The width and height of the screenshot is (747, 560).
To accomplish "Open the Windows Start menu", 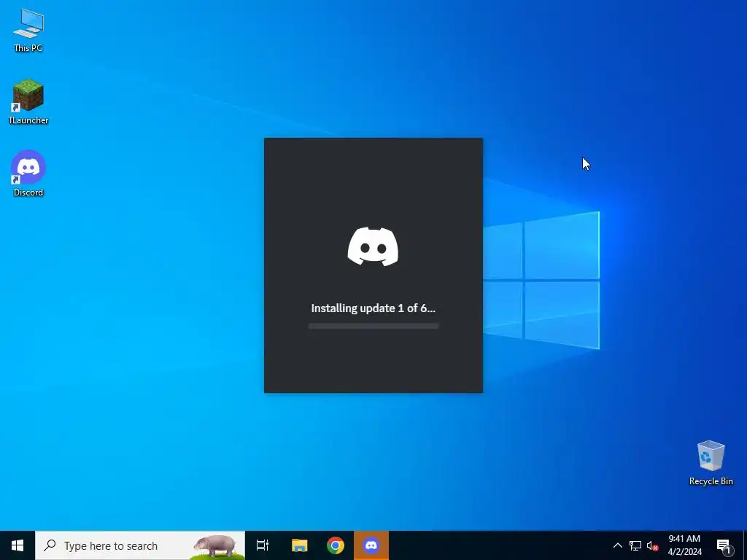I will (x=18, y=545).
